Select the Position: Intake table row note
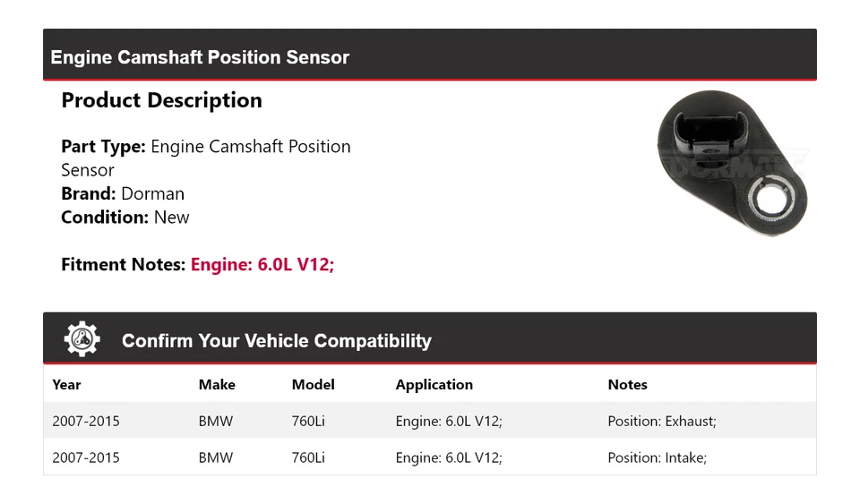Image resolution: width=860 pixels, height=504 pixels. [x=657, y=457]
